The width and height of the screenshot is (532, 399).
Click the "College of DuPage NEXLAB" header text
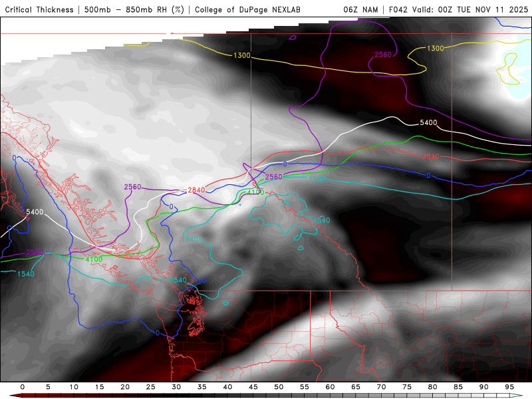pos(247,9)
